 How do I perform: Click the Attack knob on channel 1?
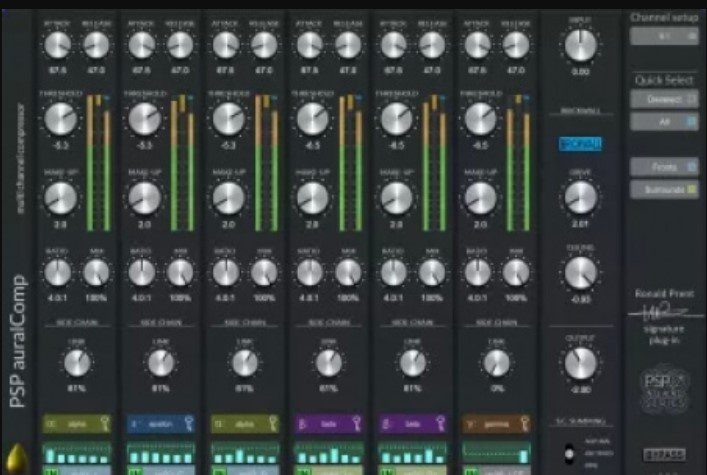58,45
